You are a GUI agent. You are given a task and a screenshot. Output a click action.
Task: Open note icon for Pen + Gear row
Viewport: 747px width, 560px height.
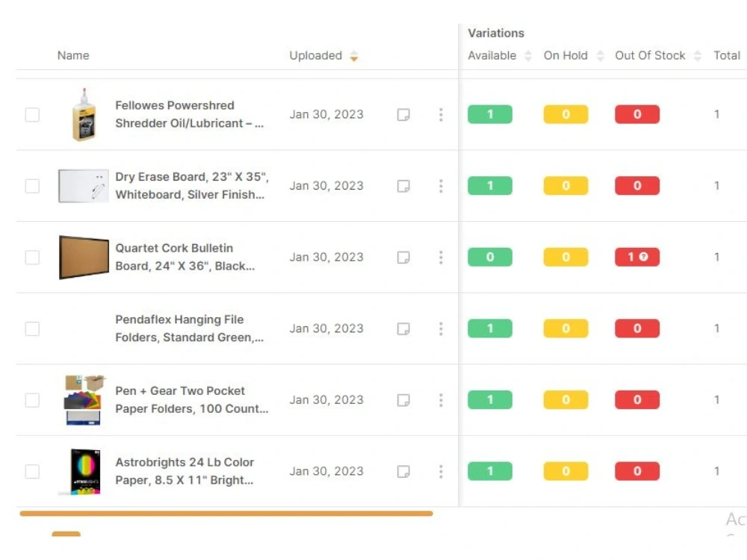tap(403, 400)
